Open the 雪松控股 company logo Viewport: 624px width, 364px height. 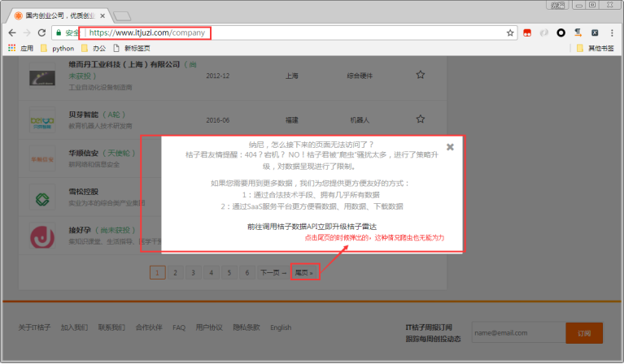tap(42, 199)
